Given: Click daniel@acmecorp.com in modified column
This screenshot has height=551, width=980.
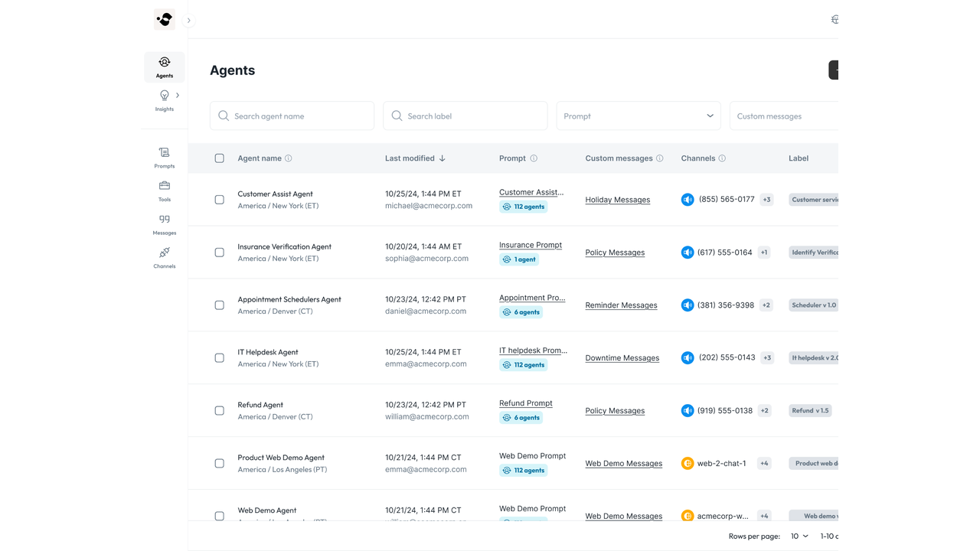Looking at the screenshot, I should [426, 311].
